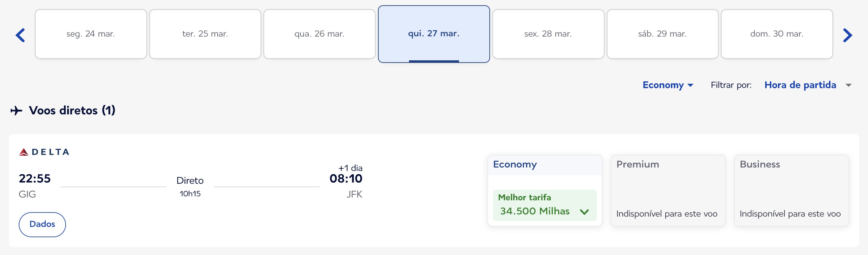The image size is (868, 255).
Task: Open the Dados flight details button
Action: (42, 224)
